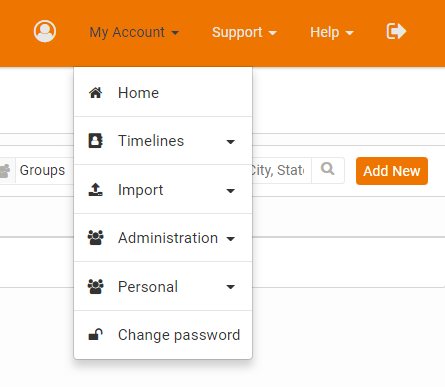445x387 pixels.
Task: Expand the Personal submenu arrow
Action: [230, 287]
